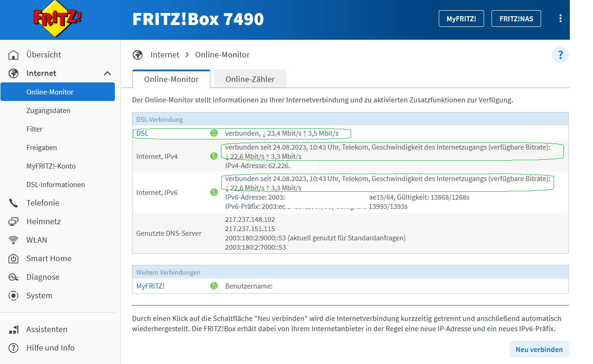This screenshot has width=593, height=364.
Task: Click DNS server 217.237.151.115
Action: click(x=250, y=229)
